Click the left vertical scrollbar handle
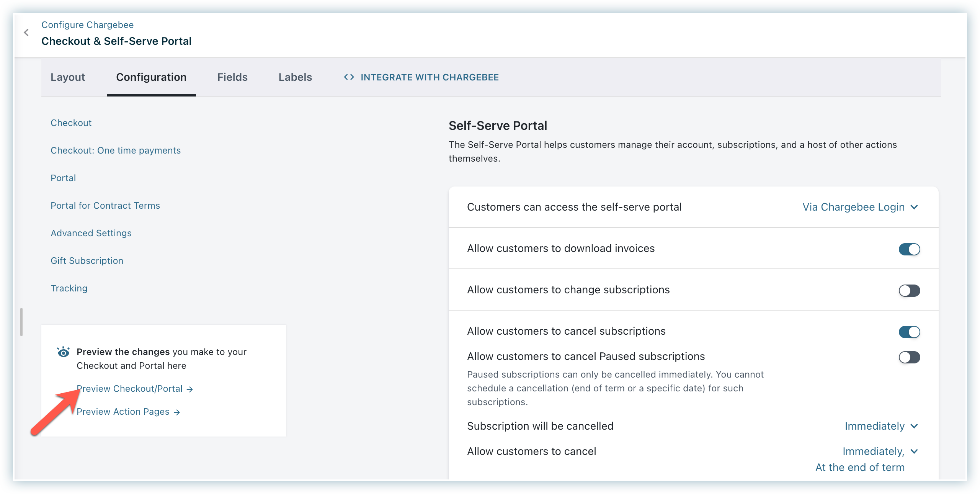 click(x=21, y=322)
